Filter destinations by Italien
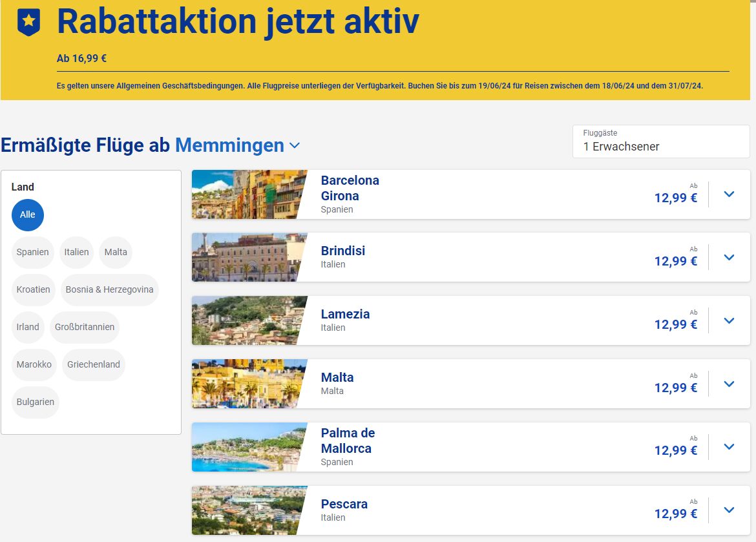 click(x=76, y=252)
